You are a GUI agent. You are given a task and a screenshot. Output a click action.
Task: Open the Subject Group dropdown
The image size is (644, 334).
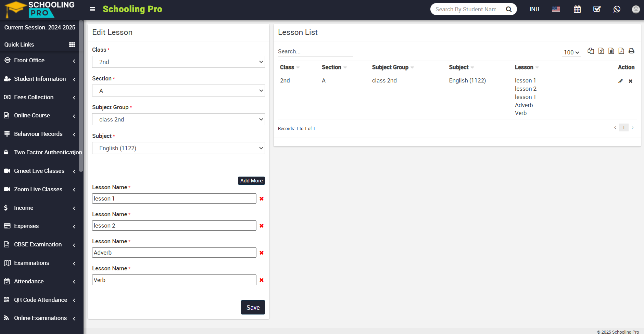point(178,119)
